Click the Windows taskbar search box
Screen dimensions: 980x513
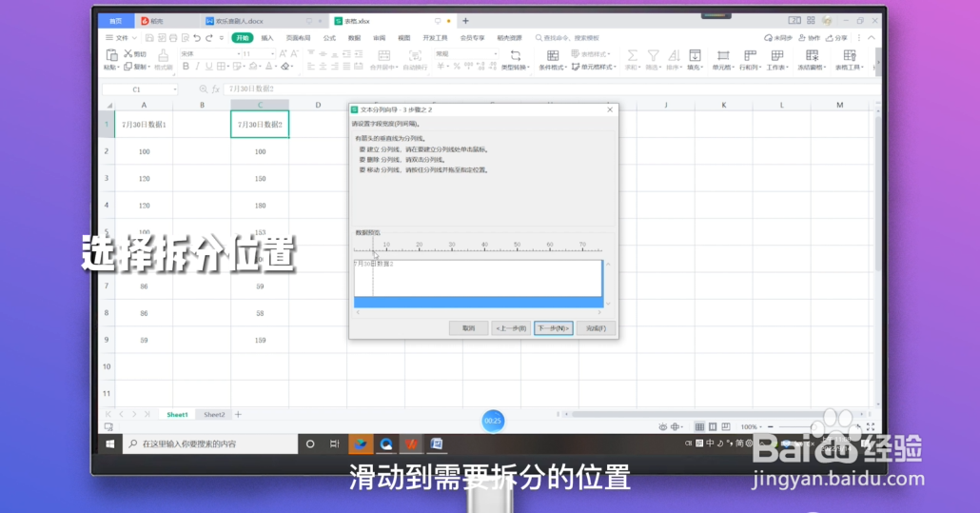(210, 444)
